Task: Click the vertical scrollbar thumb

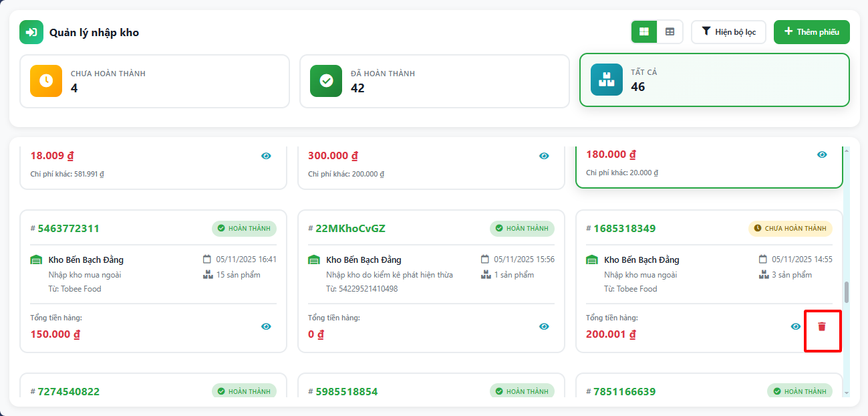Action: (x=847, y=292)
